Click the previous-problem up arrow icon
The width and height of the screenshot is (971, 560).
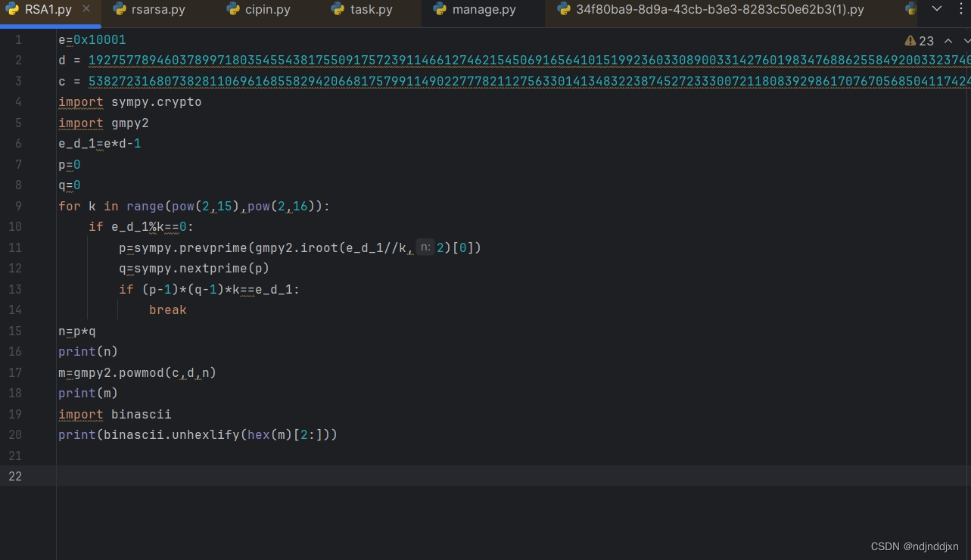click(x=948, y=41)
